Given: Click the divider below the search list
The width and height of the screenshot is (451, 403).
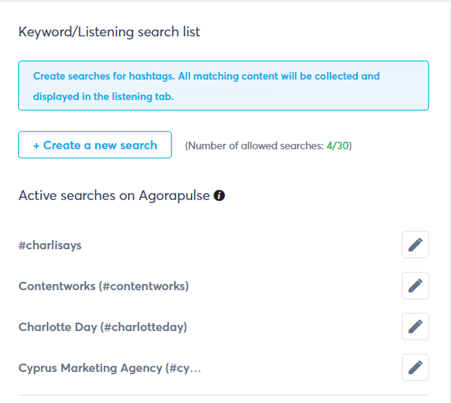Looking at the screenshot, I should click(223, 395).
